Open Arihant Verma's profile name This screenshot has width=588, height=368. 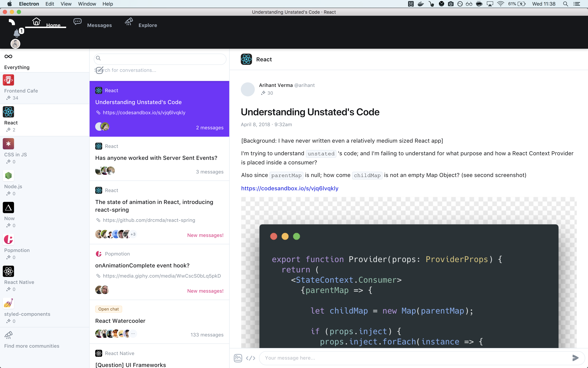pos(276,85)
